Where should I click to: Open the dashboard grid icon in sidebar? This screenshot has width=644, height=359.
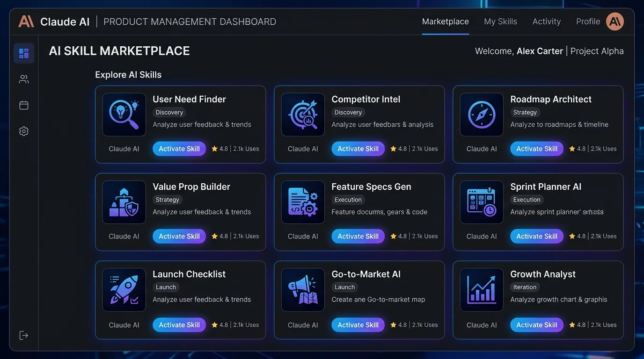(x=24, y=53)
